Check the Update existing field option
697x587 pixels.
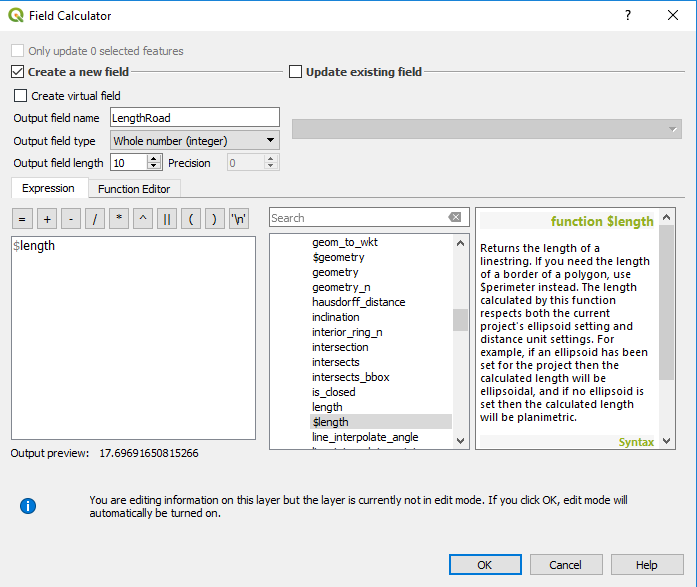click(296, 72)
